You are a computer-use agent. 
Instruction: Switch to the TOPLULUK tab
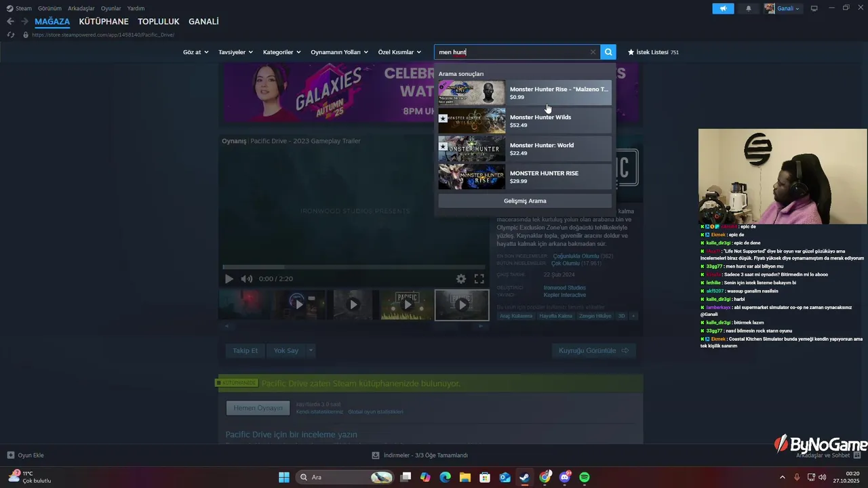(x=159, y=22)
